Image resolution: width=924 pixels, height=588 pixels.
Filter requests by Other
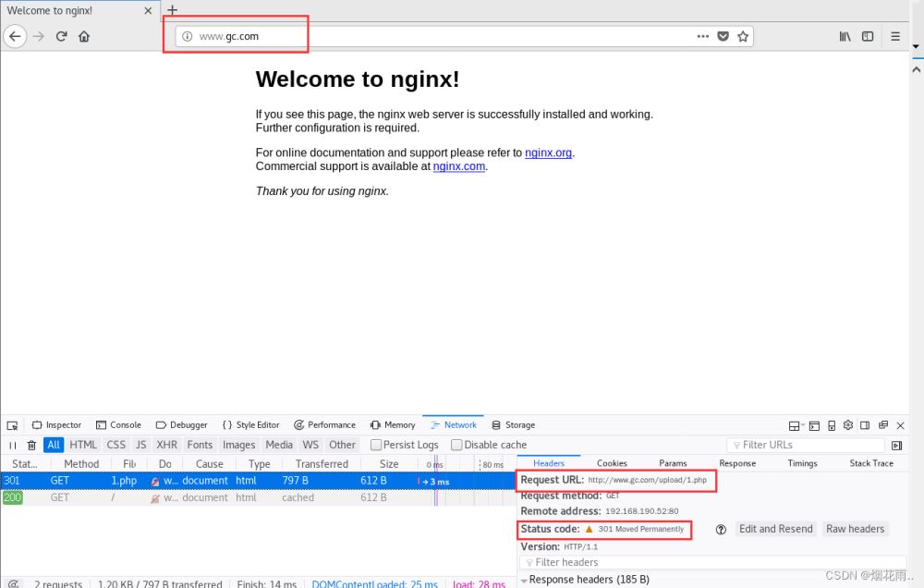click(343, 445)
